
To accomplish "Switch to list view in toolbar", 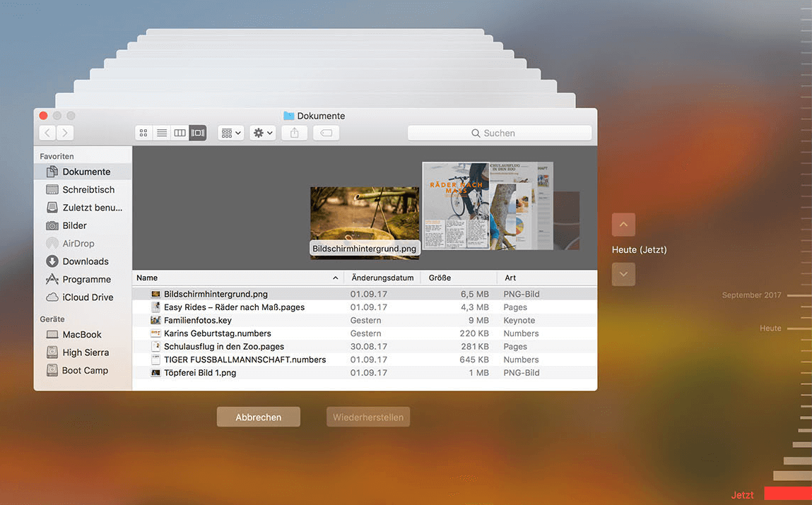I will coord(162,133).
